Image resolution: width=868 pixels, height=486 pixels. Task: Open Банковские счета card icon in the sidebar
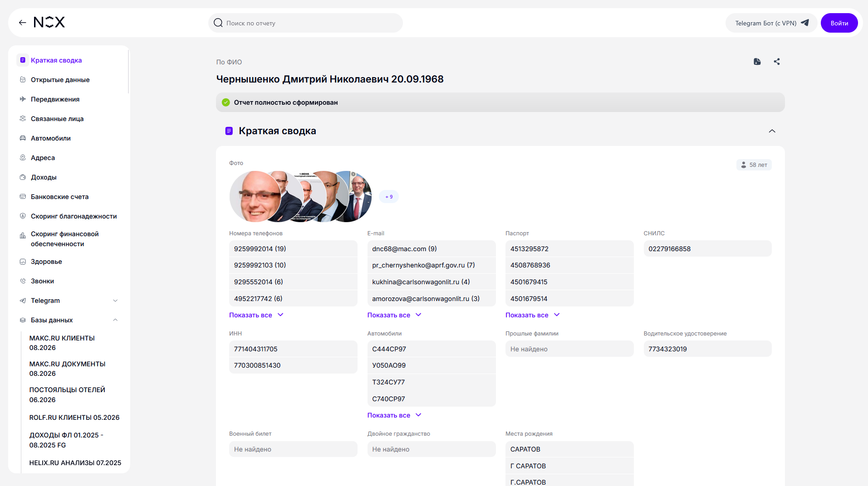click(23, 197)
